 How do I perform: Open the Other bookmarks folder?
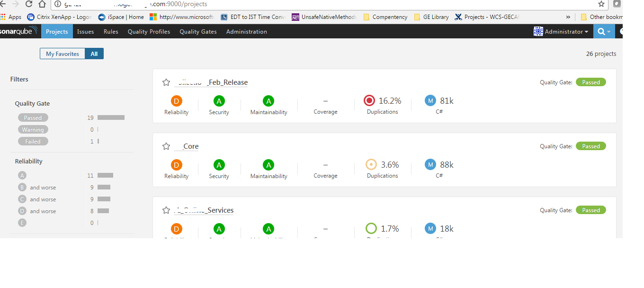(x=601, y=17)
